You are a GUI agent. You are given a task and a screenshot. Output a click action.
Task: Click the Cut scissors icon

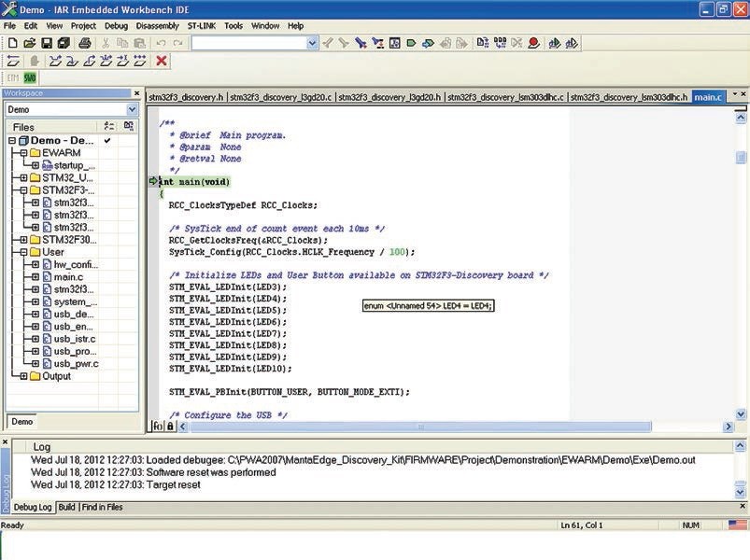click(x=106, y=44)
